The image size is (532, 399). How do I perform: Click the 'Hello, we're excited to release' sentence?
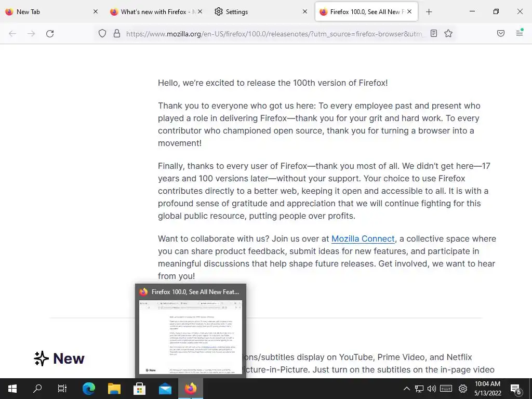coord(273,83)
